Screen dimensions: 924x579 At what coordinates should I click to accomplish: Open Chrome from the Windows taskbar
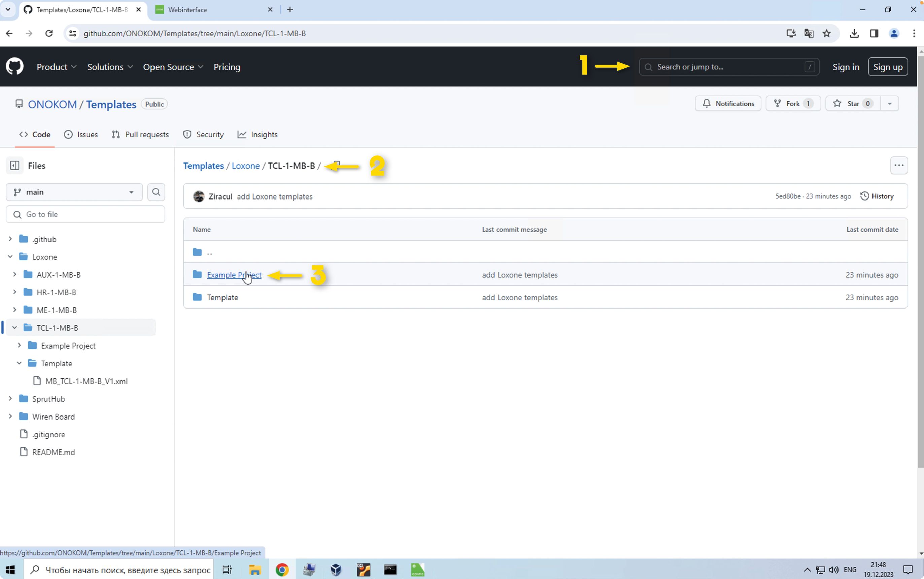click(x=282, y=570)
